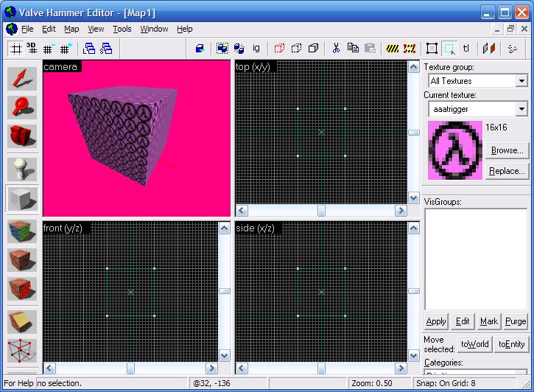Screen dimensions: 534x392
Task: Click top view scroll-left arrow
Action: click(242, 211)
